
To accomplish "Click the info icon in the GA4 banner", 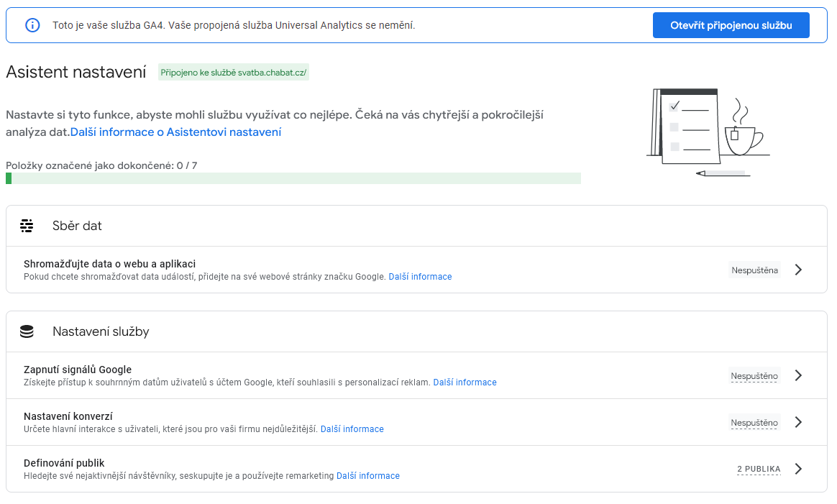I will tap(32, 25).
